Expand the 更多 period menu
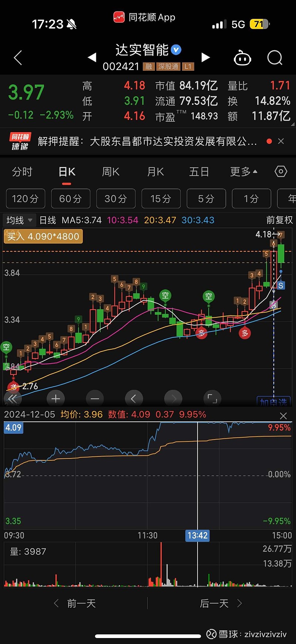This screenshot has height=644, width=296. pyautogui.click(x=243, y=171)
